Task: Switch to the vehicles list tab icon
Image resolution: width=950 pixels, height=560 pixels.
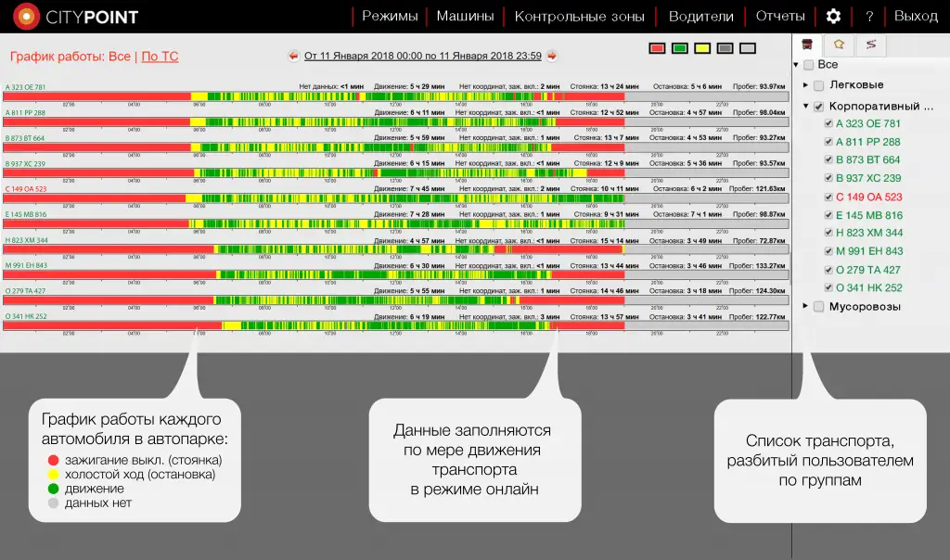Action: coord(808,44)
